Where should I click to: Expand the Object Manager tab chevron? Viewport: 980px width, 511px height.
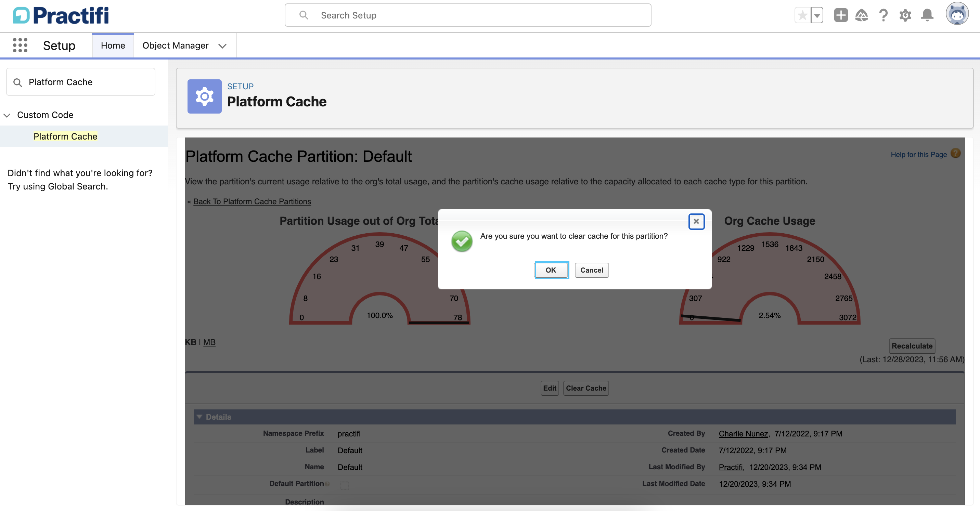tap(222, 46)
